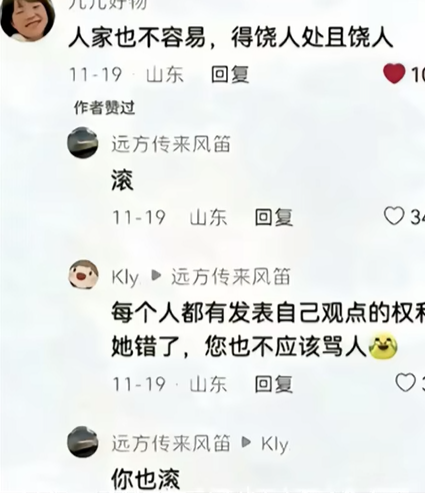This screenshot has height=493, width=425.
Task: Open the top commenter's face avatar
Action: pyautogui.click(x=27, y=20)
